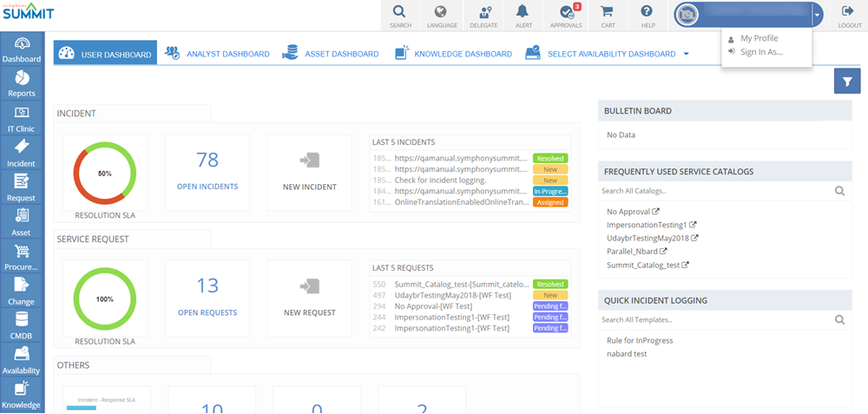Choose Sign In As from user menu

pos(759,52)
